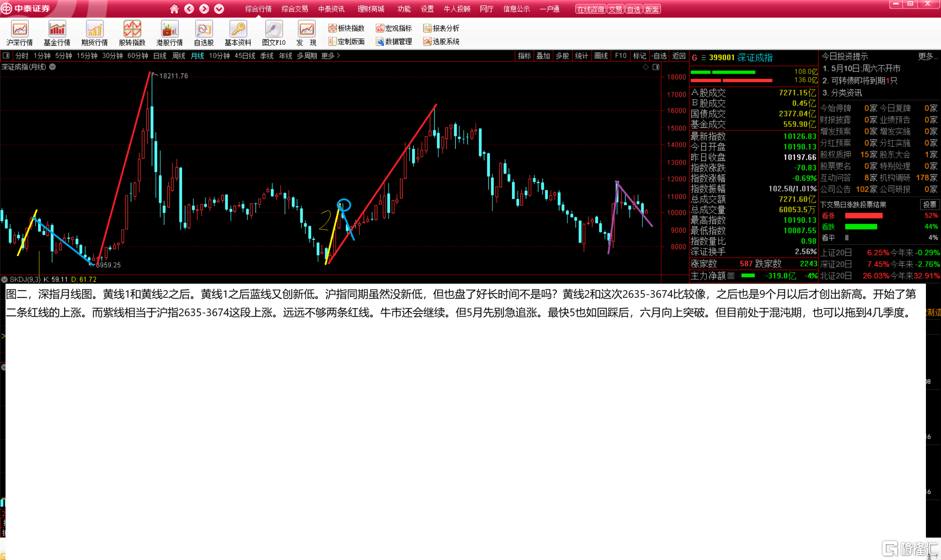Toggle chart sidebar panel icon left of 分时
Viewport: 941px width, 560px height.
[x=6, y=56]
